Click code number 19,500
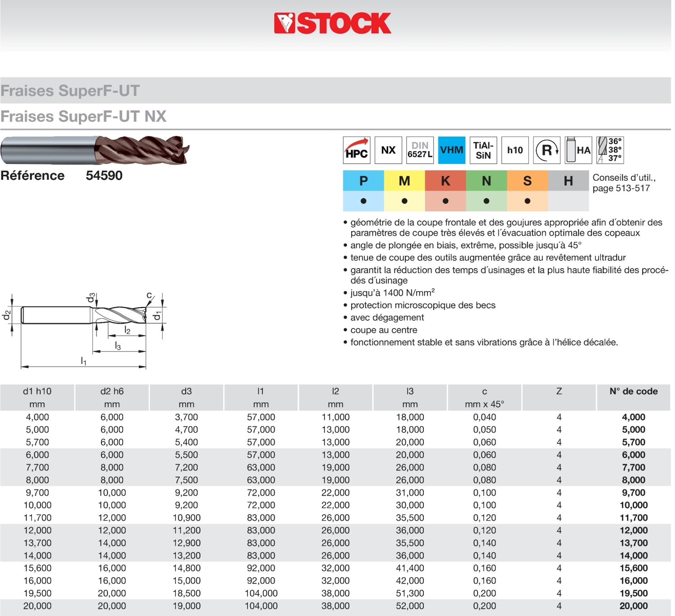This screenshot has width=675, height=616. pos(634,594)
